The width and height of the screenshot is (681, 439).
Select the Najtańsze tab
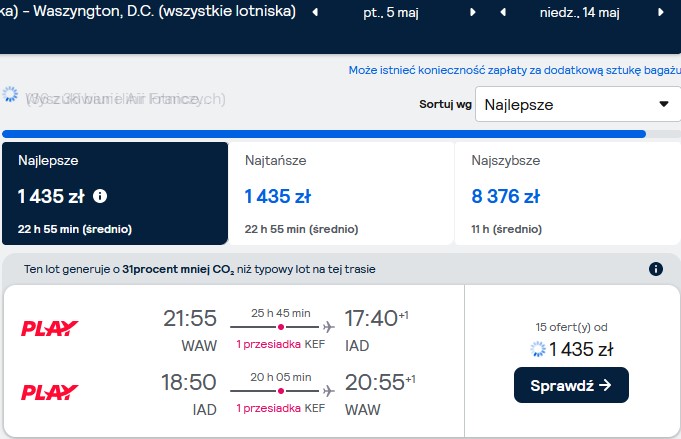coord(341,193)
